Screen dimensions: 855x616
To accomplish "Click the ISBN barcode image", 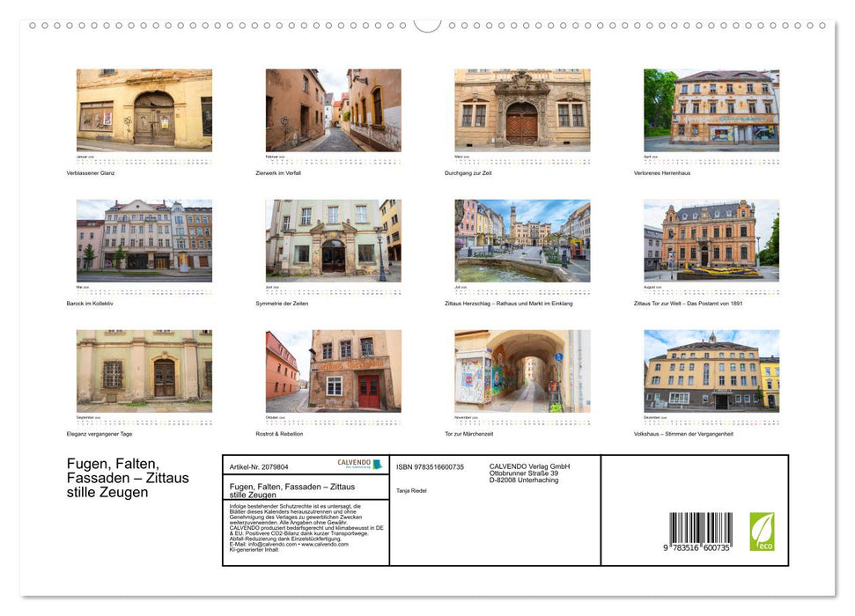I will pos(700,532).
